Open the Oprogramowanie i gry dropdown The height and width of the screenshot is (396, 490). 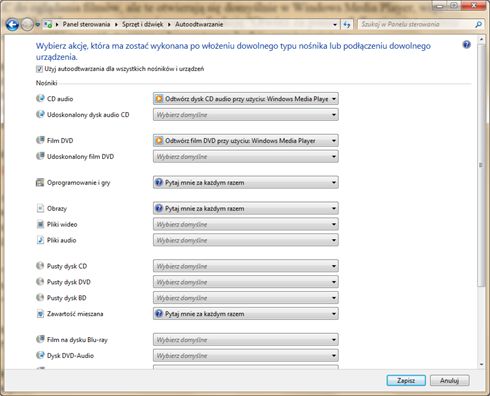[246, 182]
